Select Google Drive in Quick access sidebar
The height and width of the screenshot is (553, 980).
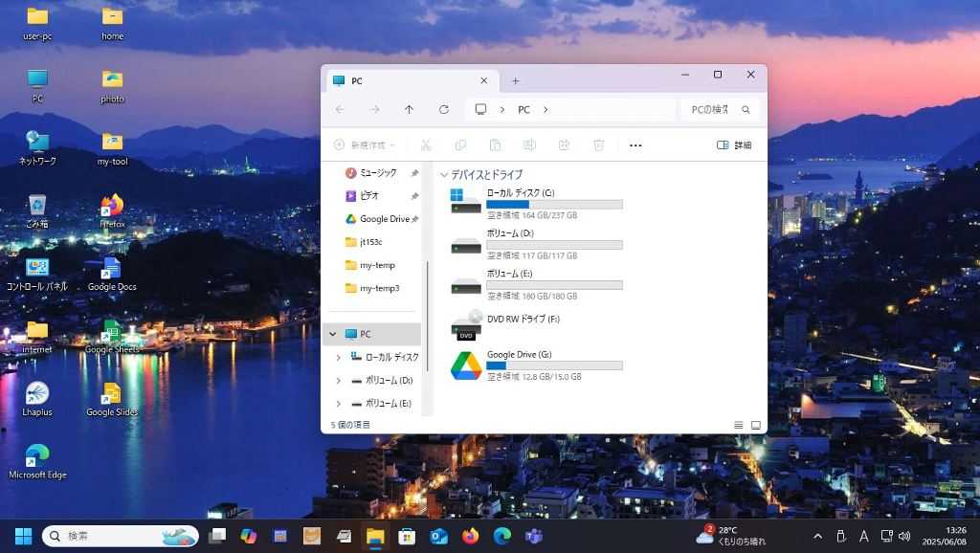[384, 219]
